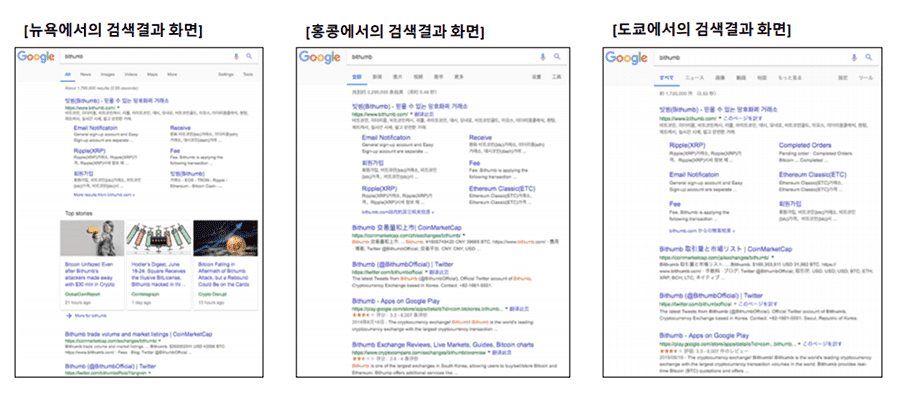Open the 视频 tab in Hong Kong results

418,76
